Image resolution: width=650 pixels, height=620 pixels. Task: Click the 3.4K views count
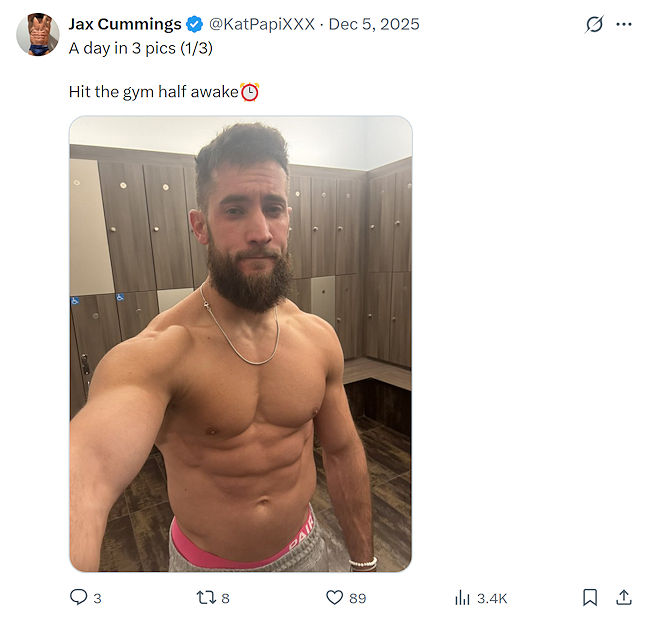pos(492,598)
